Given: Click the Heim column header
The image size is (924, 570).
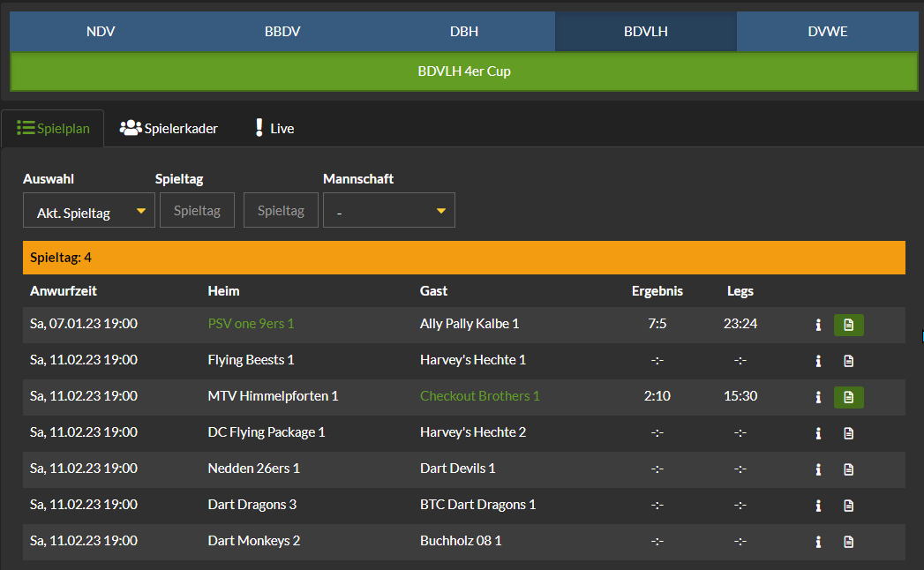Looking at the screenshot, I should coord(224,290).
